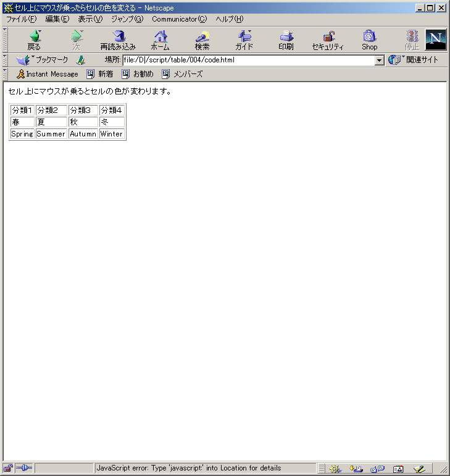Open Newsgroups from component bar
Image resolution: width=450 pixels, height=476 pixels.
pos(377,469)
